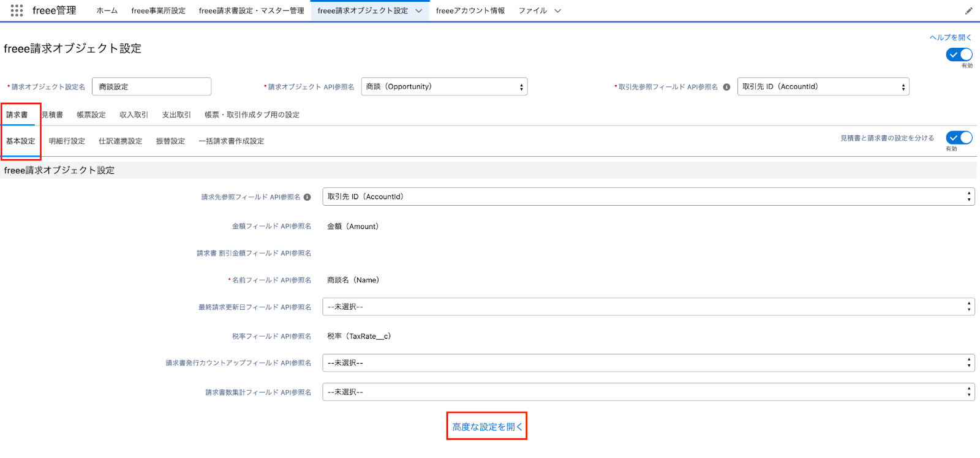Switch to the 収入取引 tab

(134, 114)
